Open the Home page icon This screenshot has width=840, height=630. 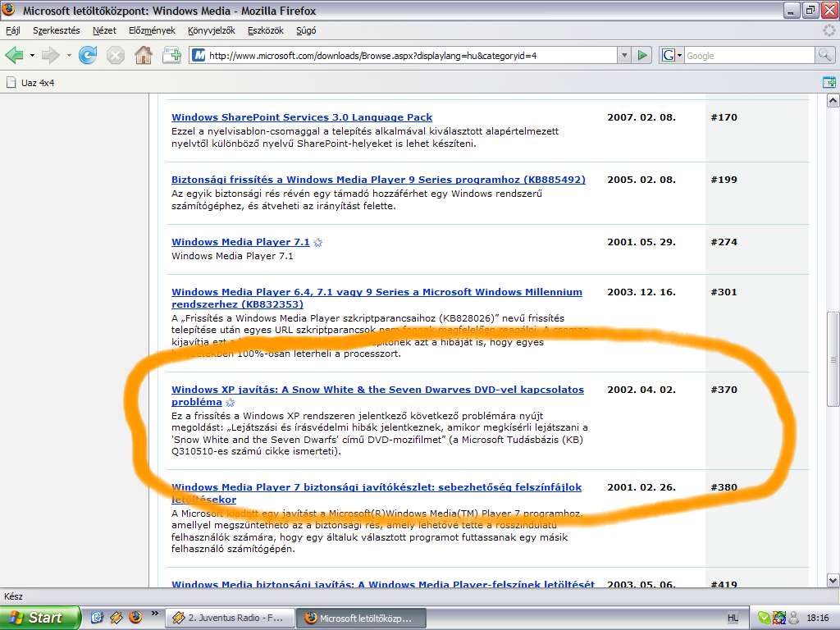pos(143,55)
